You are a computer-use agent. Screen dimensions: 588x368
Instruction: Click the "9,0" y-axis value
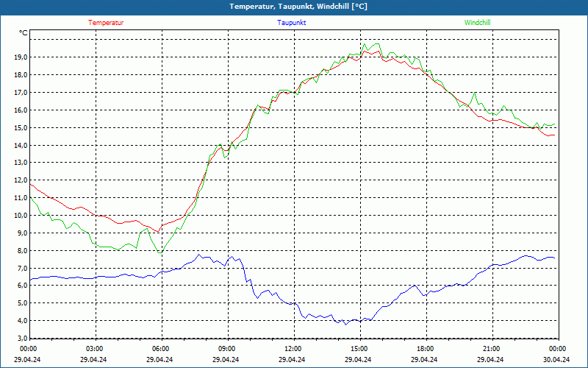tap(22, 233)
